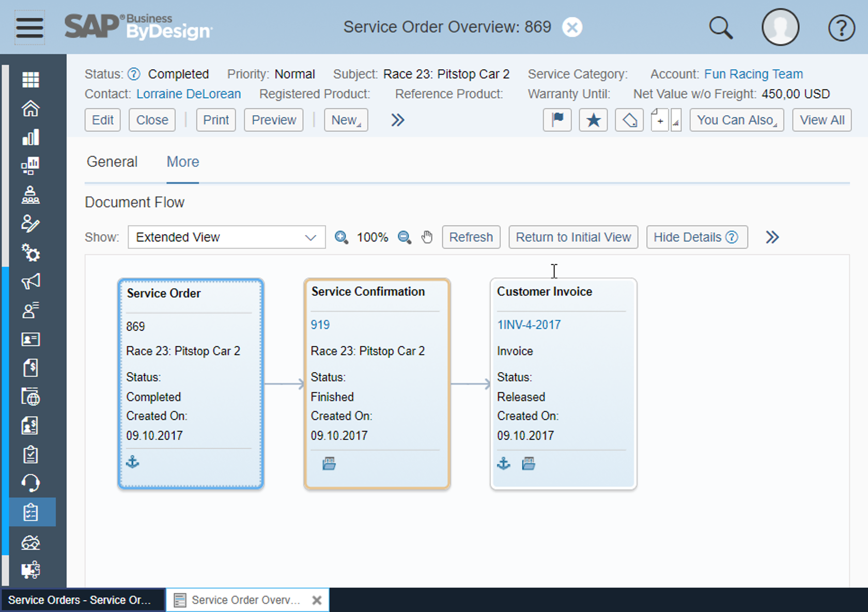Open Fun Racing Team account link
This screenshot has width=868, height=612.
pos(753,74)
